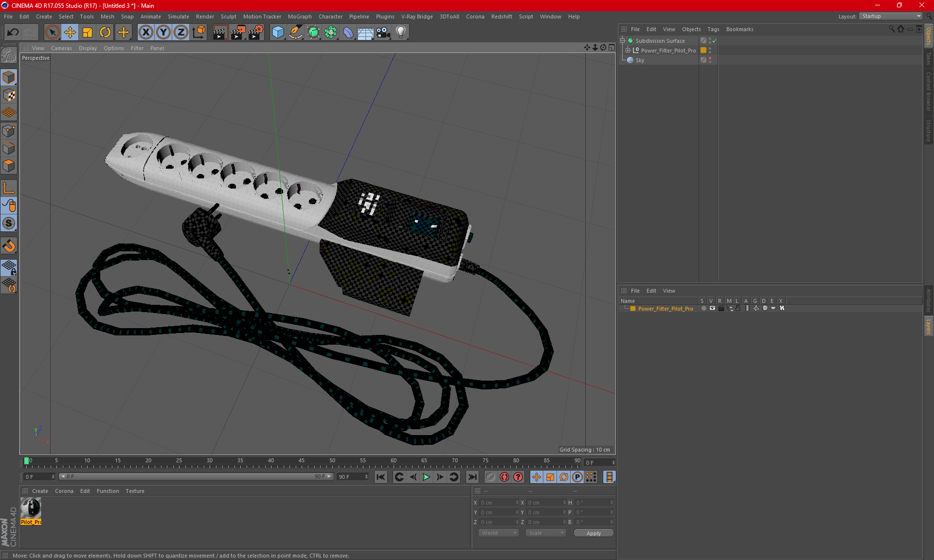Click the Apply button in coordinates
This screenshot has width=934, height=560.
593,533
